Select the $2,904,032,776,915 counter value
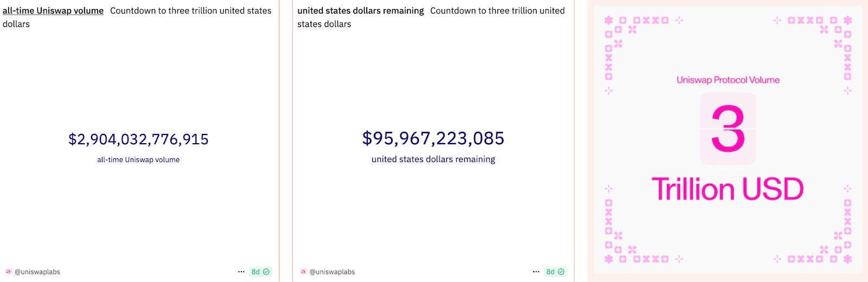Screen dimensions: 868x282 138,139
